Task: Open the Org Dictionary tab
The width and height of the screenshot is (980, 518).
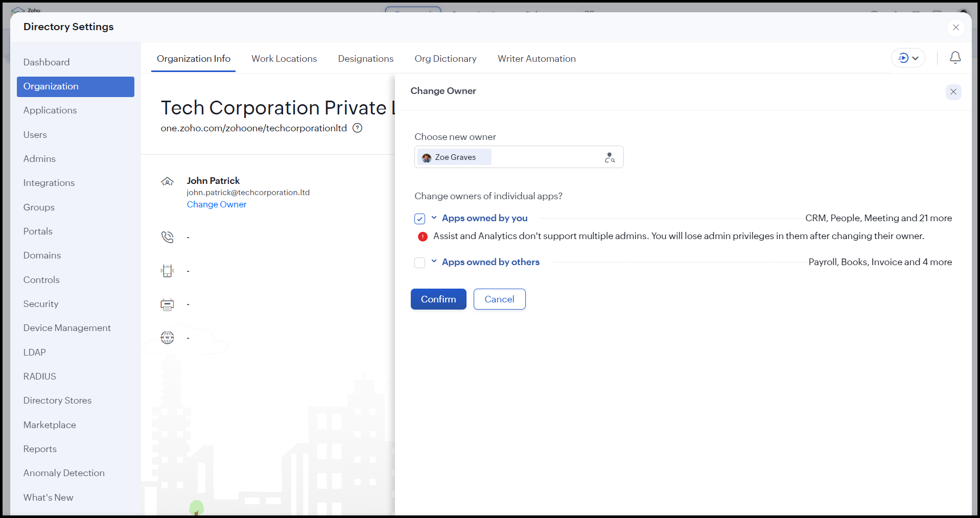Action: tap(445, 59)
